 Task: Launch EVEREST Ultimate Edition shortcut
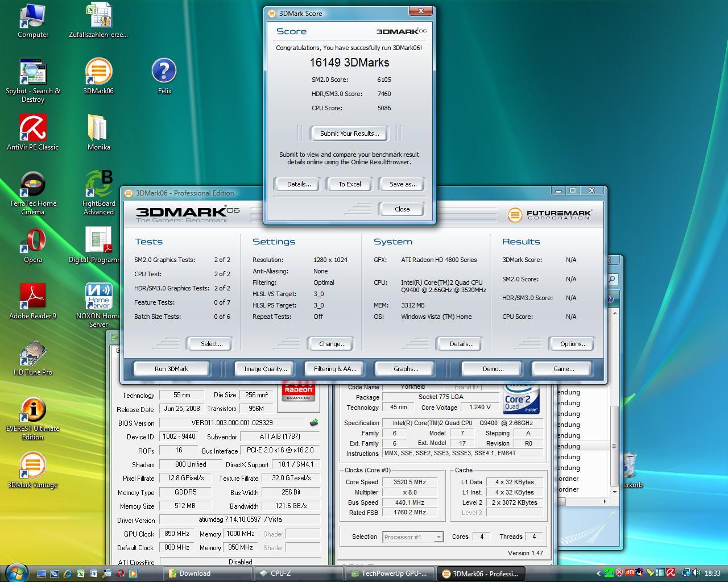32,418
